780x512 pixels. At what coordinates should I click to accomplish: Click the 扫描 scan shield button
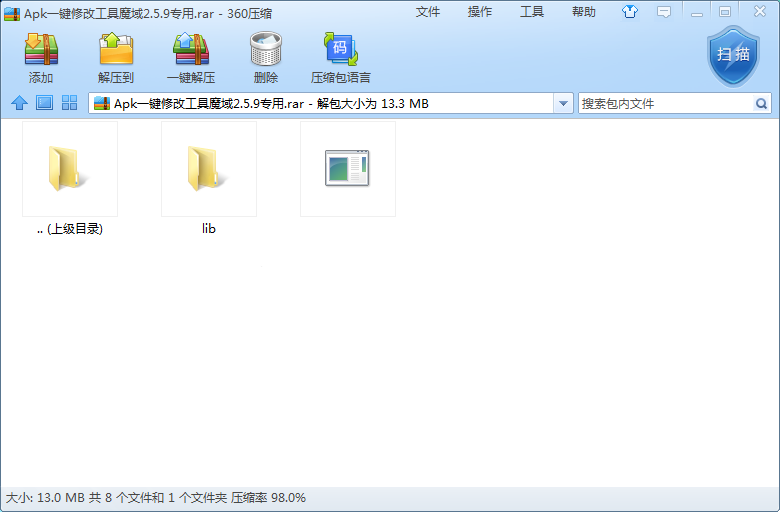733,56
